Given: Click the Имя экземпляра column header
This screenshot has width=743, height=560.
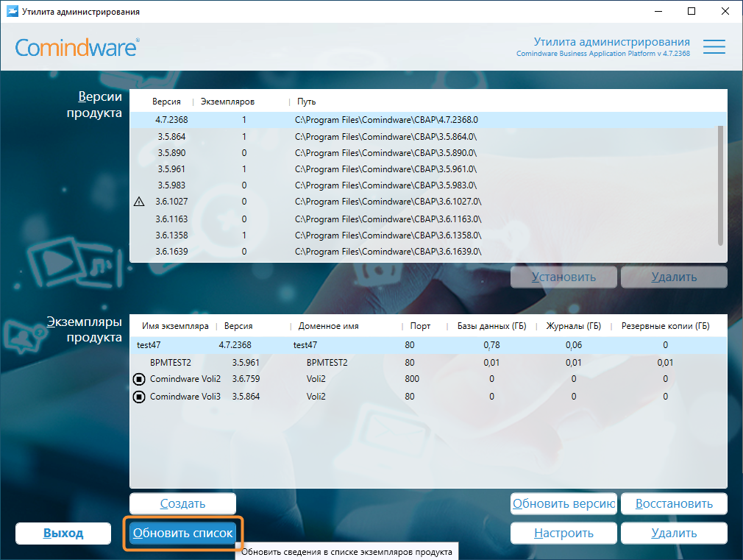Looking at the screenshot, I should click(175, 326).
